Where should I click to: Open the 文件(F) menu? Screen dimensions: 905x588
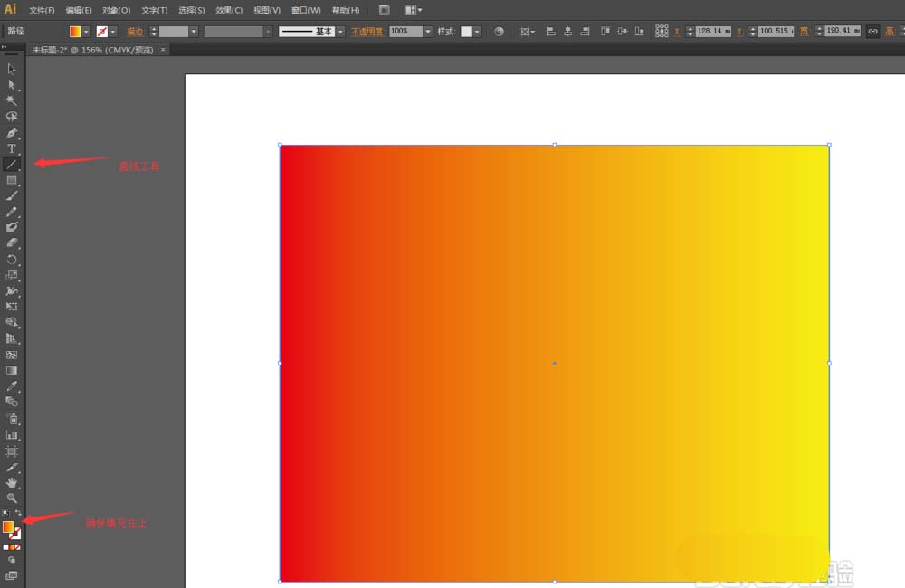tap(42, 10)
